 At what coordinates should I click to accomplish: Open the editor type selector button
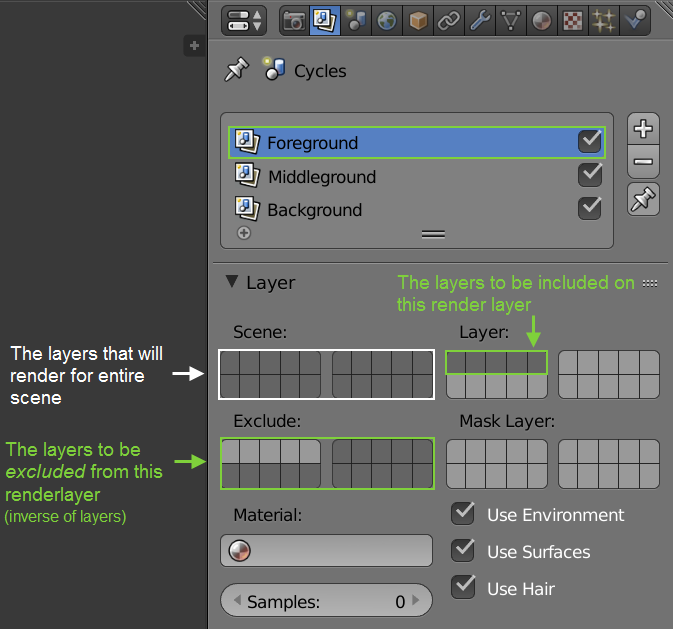coord(244,21)
